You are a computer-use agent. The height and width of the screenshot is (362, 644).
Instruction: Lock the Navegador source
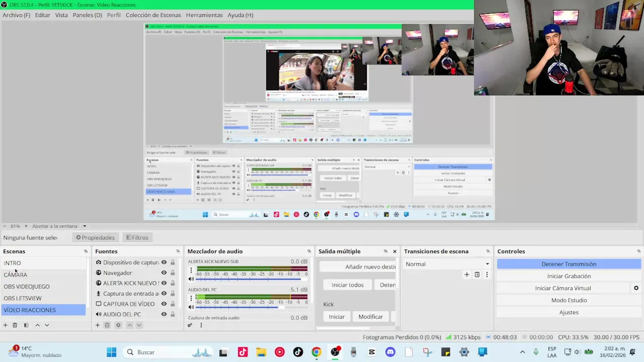click(173, 273)
